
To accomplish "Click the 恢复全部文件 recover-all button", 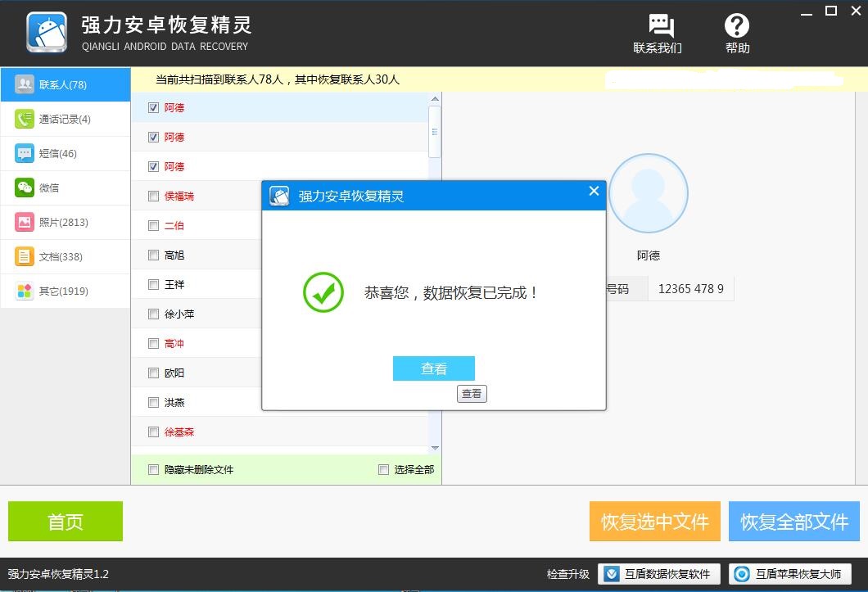I will coord(793,521).
